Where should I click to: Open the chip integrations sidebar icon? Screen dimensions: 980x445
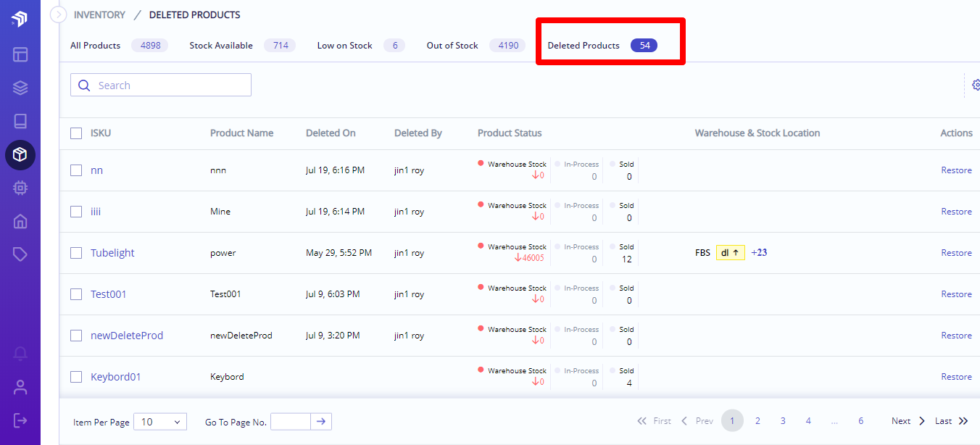point(20,188)
